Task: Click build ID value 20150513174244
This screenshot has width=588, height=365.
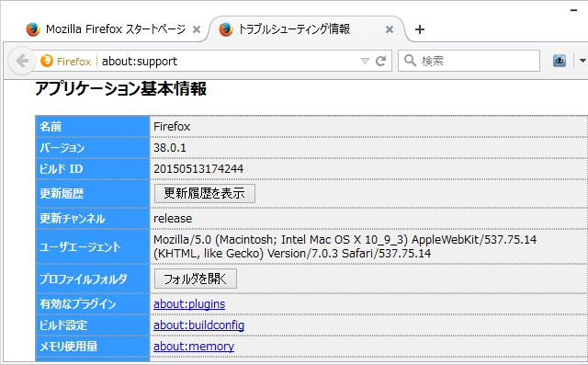Action: pyautogui.click(x=198, y=169)
